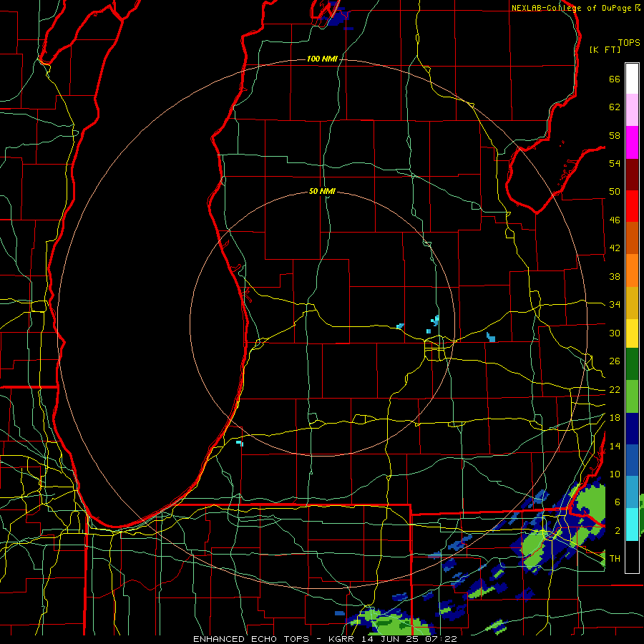Click the '46' legend value

[x=615, y=220]
